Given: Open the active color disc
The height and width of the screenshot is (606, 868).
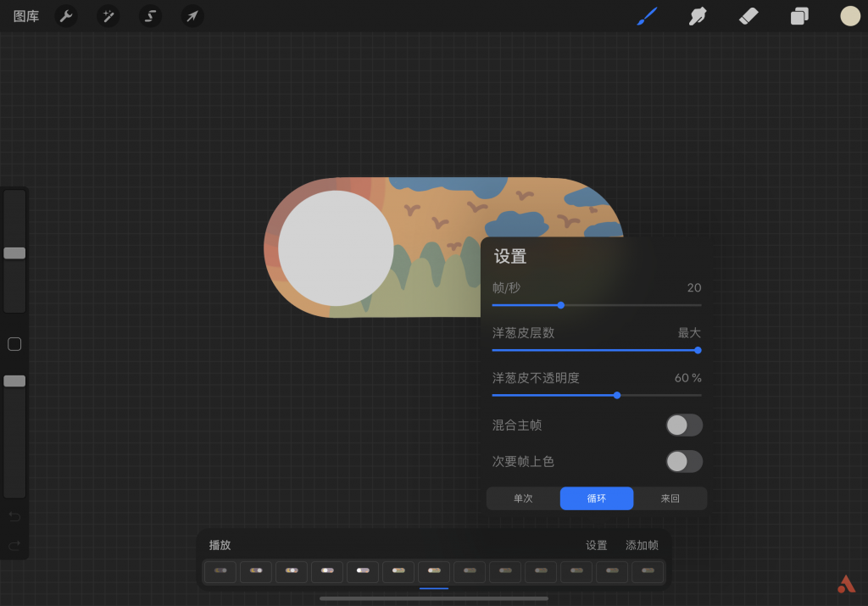Looking at the screenshot, I should tap(850, 16).
